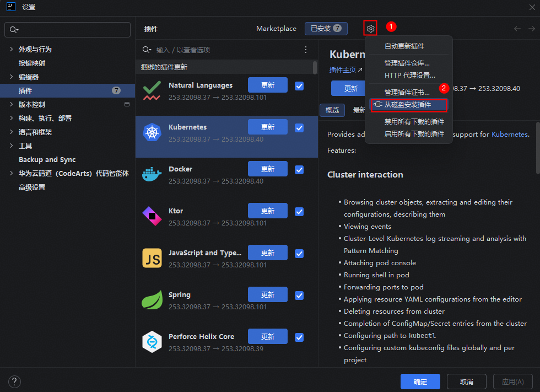The image size is (540, 392).
Task: Click the Spring leaf plugin icon
Action: point(152,300)
